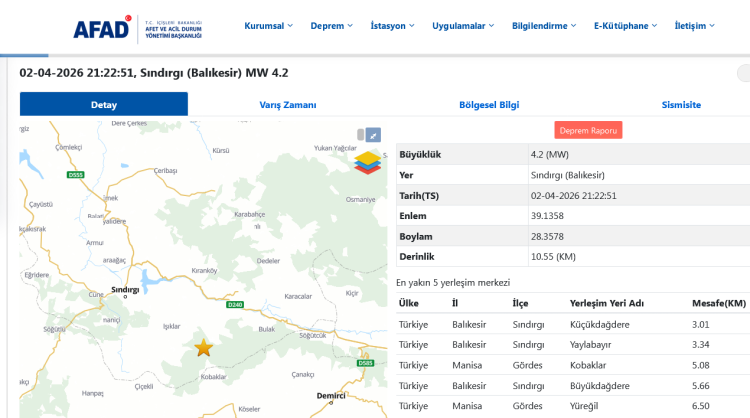750x418 pixels.
Task: Open the Uygulamalar dropdown menu
Action: tap(465, 26)
